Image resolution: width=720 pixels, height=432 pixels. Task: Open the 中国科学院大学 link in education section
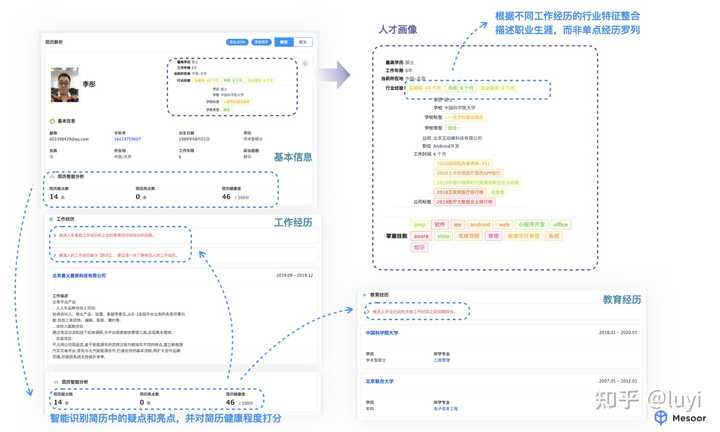[x=382, y=332]
